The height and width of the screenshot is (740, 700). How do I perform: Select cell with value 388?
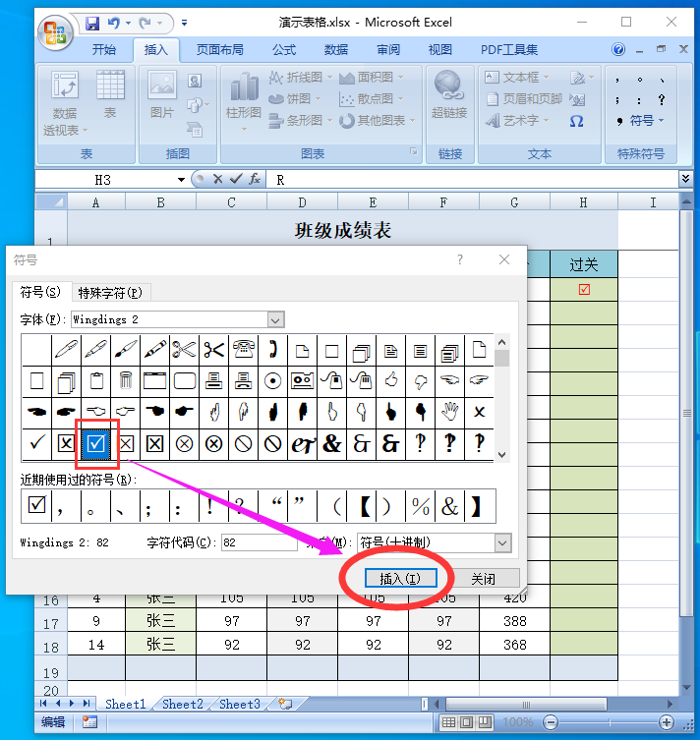514,621
